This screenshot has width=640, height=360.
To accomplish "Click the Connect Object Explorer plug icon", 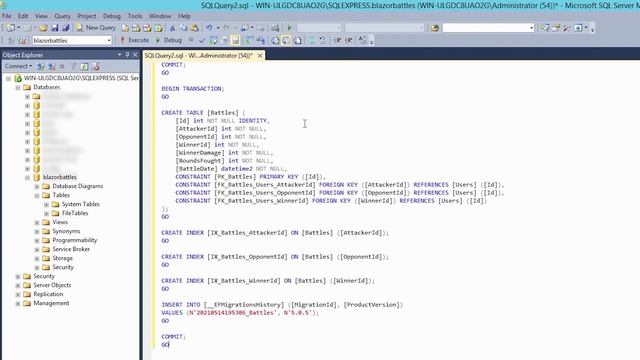I will (x=40, y=66).
